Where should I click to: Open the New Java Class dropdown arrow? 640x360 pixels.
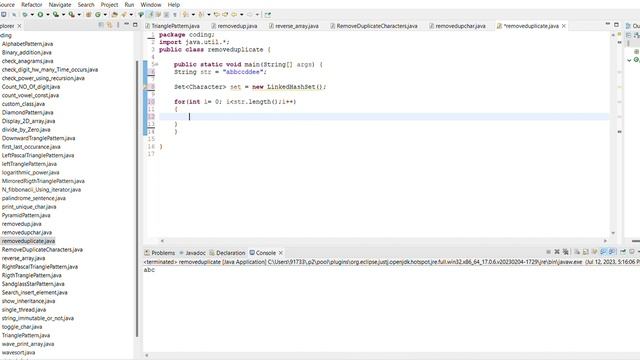[105, 14]
